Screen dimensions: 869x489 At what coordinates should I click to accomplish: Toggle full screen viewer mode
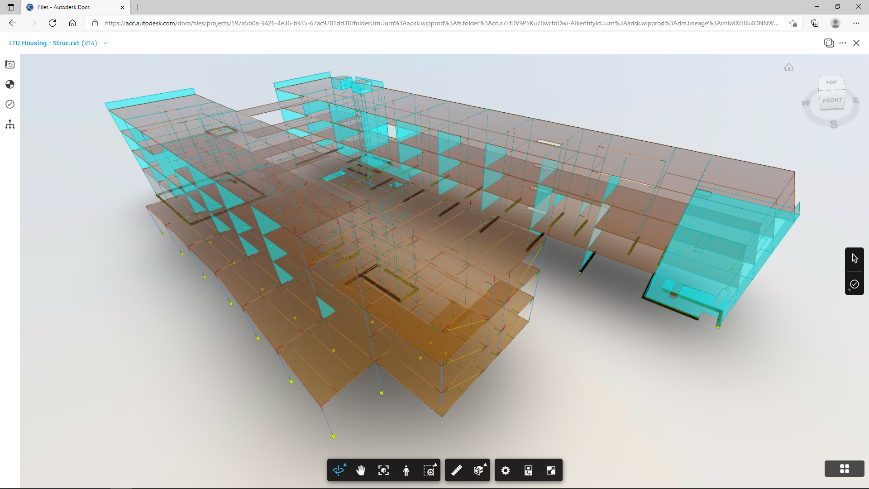[x=551, y=470]
